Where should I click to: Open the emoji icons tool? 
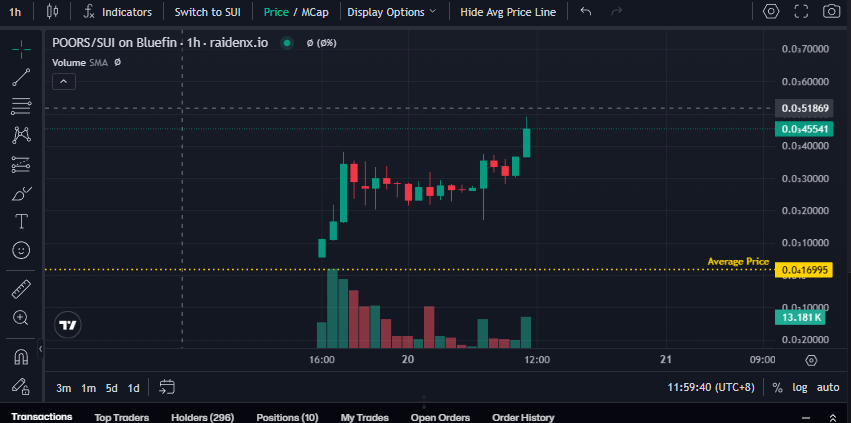21,250
